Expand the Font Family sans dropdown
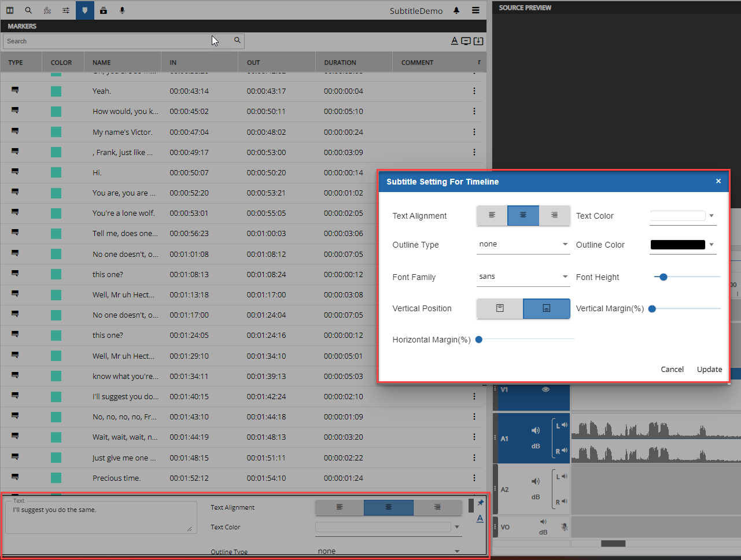This screenshot has height=560, width=741. click(523, 277)
